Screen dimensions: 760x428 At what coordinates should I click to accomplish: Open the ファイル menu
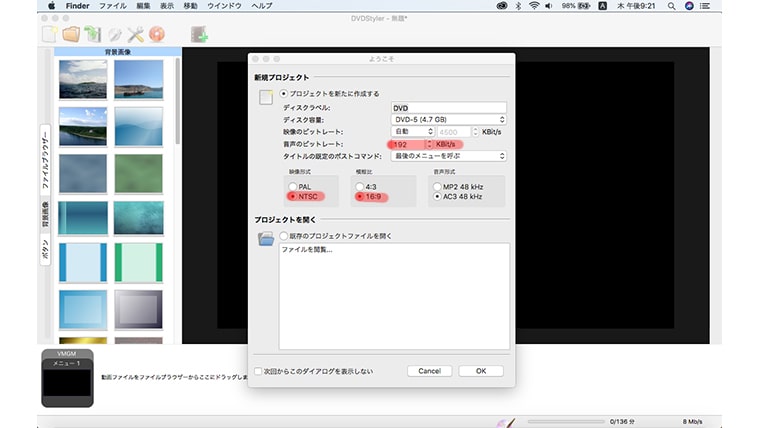click(x=113, y=6)
